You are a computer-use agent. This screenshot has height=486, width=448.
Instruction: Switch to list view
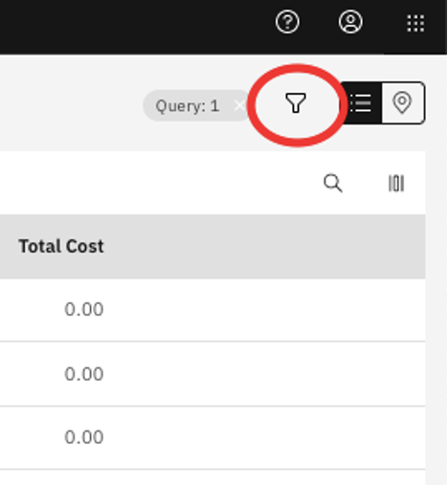click(x=361, y=102)
